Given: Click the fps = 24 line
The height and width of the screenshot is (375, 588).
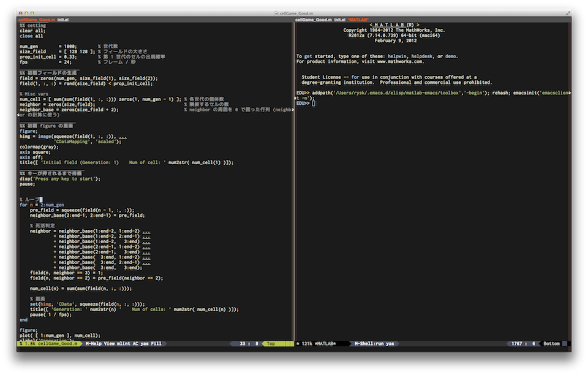Looking at the screenshot, I should point(45,63).
